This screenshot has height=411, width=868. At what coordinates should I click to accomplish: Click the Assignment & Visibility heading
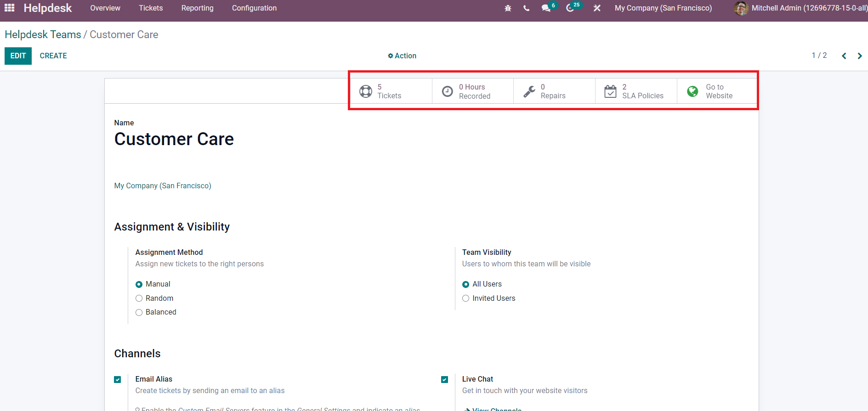click(172, 227)
